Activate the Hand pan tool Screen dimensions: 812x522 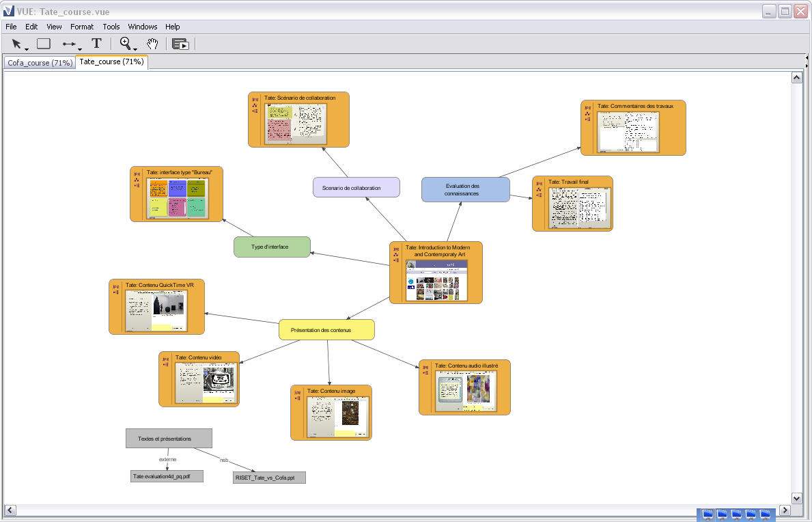tap(153, 44)
